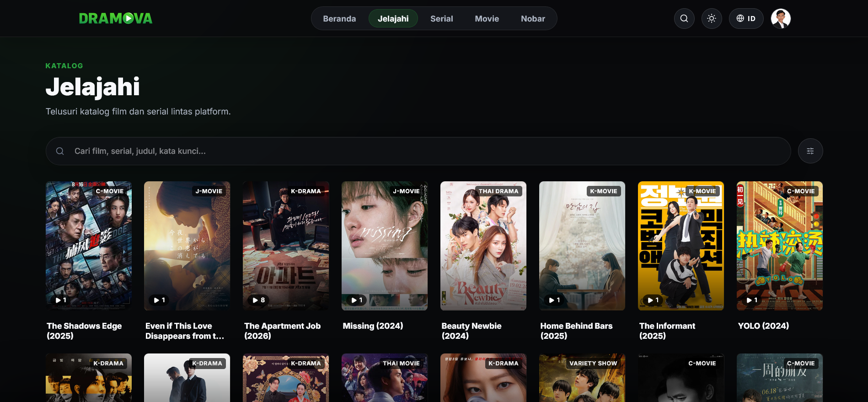Image resolution: width=868 pixels, height=402 pixels.
Task: Click C-MOVIE badge on The Shadows Edge
Action: (x=110, y=191)
